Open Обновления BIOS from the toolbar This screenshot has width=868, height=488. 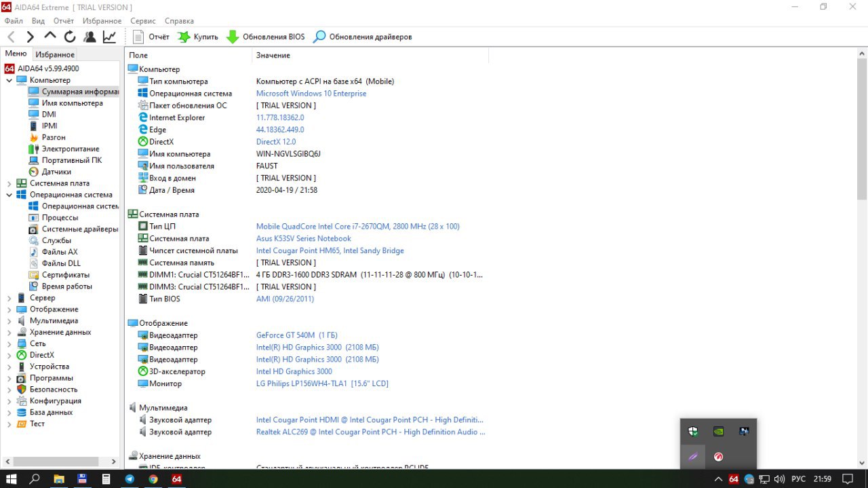coord(266,37)
